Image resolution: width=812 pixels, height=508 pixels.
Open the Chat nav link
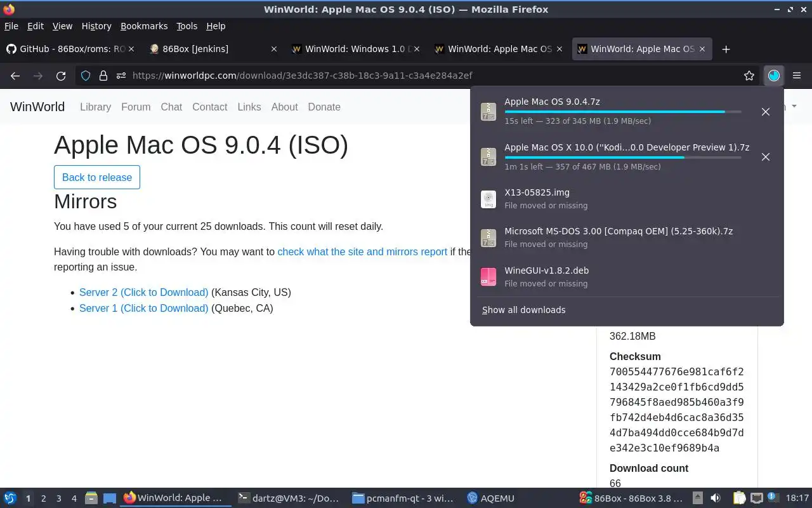click(x=171, y=107)
